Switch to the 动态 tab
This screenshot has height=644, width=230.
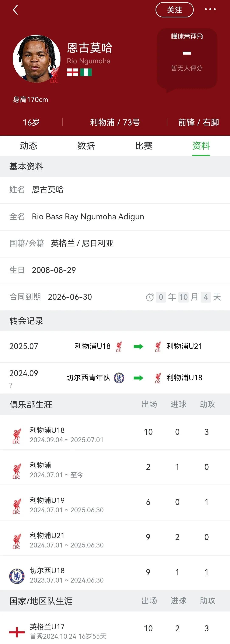click(29, 146)
